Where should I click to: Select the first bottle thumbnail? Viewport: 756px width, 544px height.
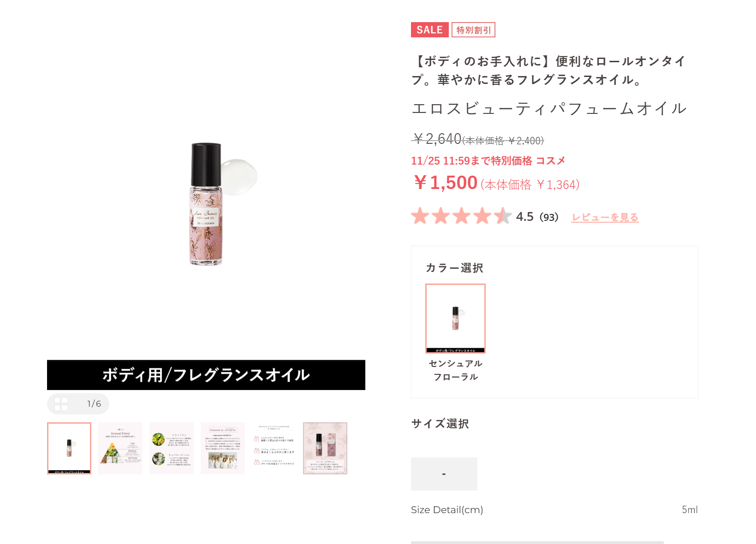(69, 448)
